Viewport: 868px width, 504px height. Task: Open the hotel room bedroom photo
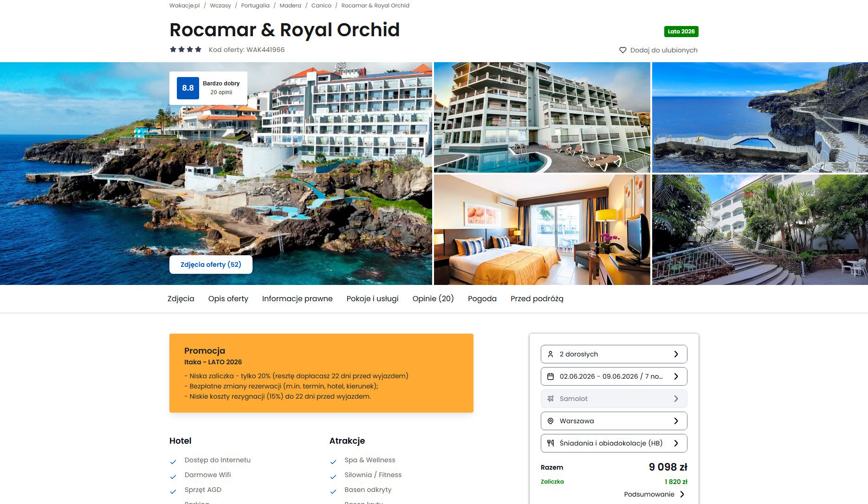(x=542, y=230)
